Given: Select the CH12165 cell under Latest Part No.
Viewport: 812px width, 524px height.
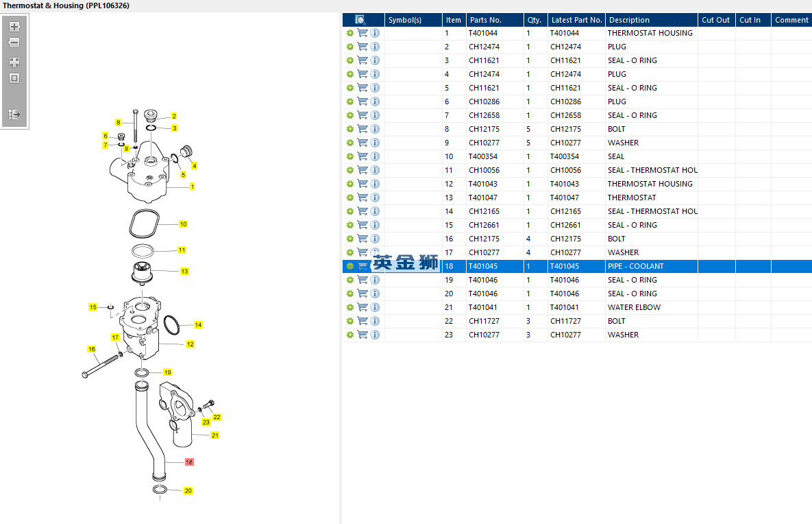Looking at the screenshot, I should [576, 211].
